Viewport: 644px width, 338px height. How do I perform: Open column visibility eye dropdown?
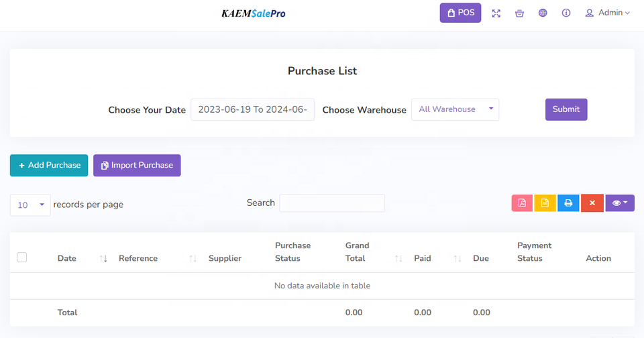pyautogui.click(x=620, y=203)
